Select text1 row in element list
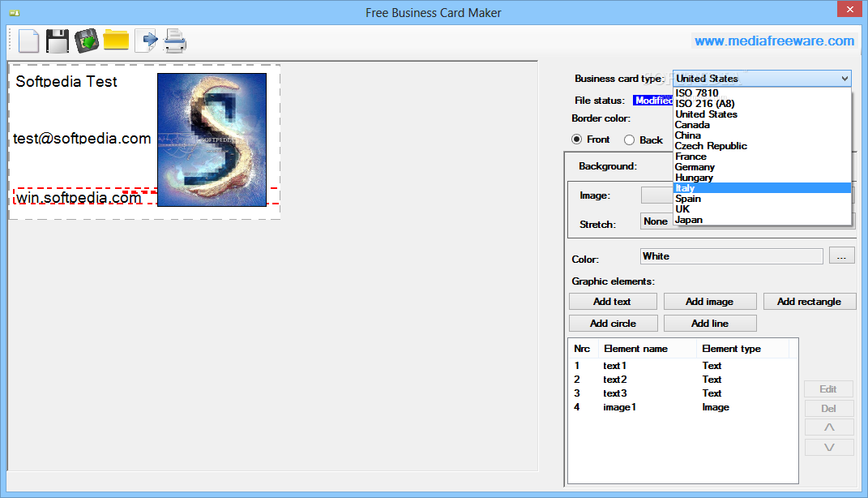This screenshot has width=868, height=498. (683, 366)
